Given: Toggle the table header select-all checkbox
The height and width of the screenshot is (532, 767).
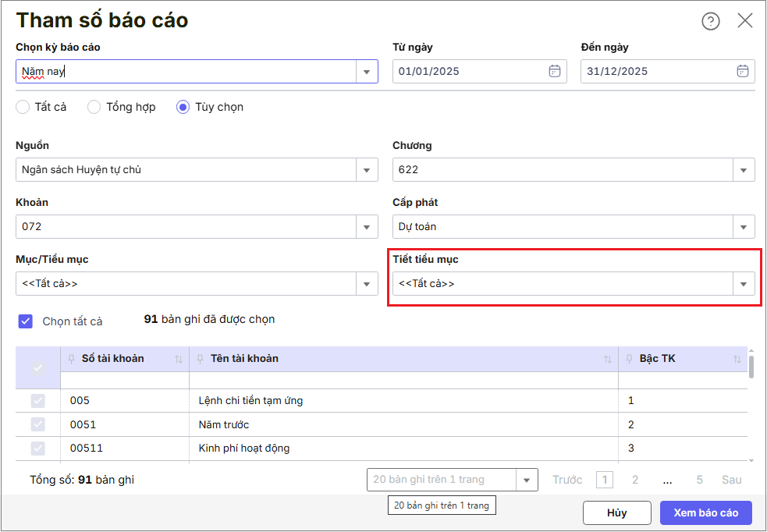Looking at the screenshot, I should tap(37, 367).
